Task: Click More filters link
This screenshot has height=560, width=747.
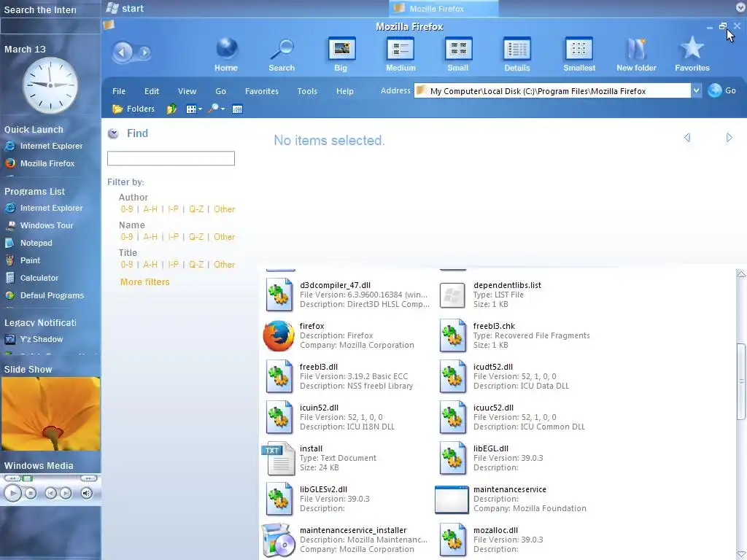Action: coord(145,282)
